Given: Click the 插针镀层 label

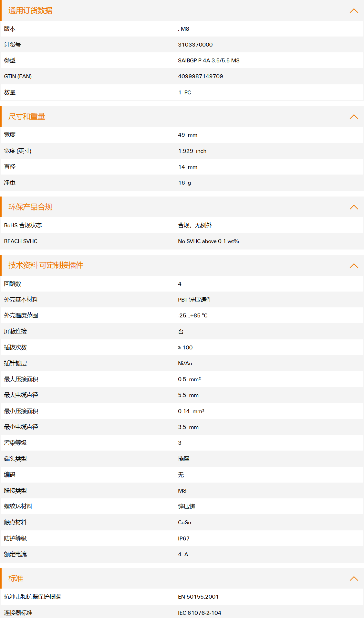Looking at the screenshot, I should [16, 363].
